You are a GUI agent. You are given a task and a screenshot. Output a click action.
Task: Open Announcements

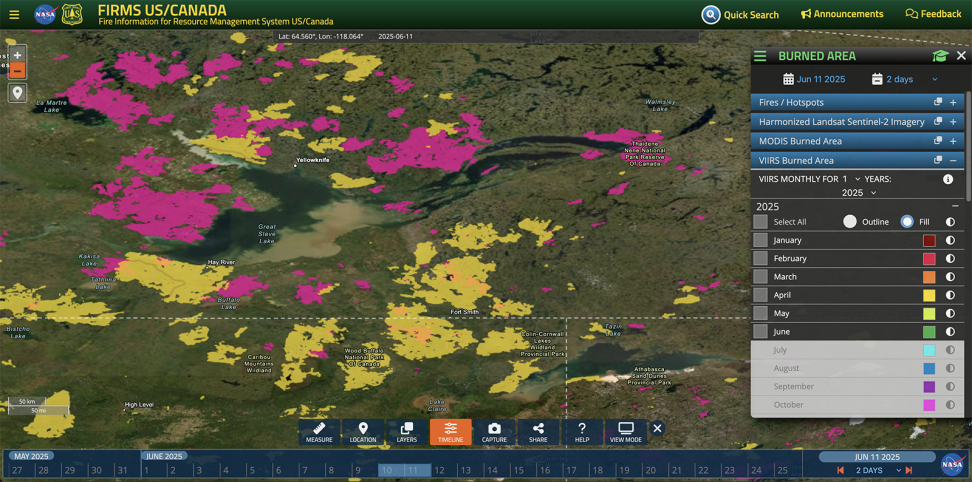point(842,14)
